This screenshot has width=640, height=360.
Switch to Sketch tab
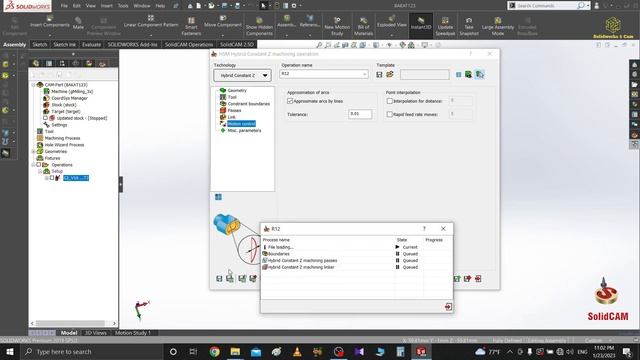pyautogui.click(x=40, y=44)
